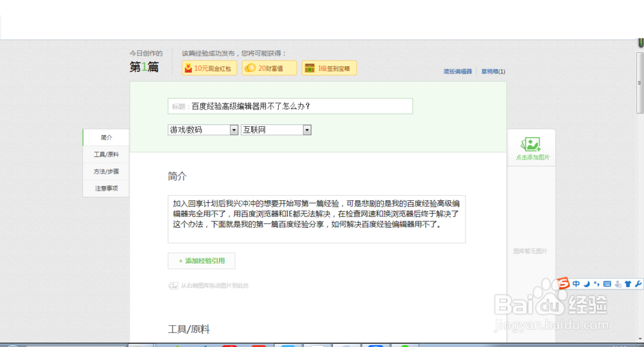The height and width of the screenshot is (347, 644).
Task: Open the 草稿箱(1) drafts link
Action: click(493, 71)
